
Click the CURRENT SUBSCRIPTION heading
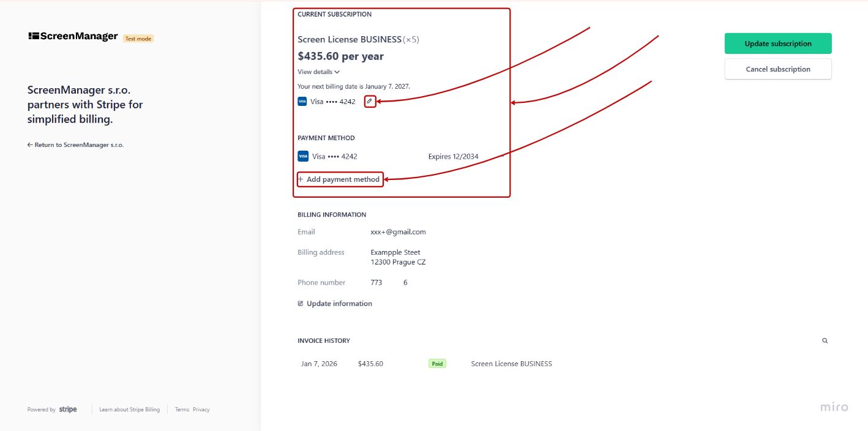pyautogui.click(x=334, y=14)
